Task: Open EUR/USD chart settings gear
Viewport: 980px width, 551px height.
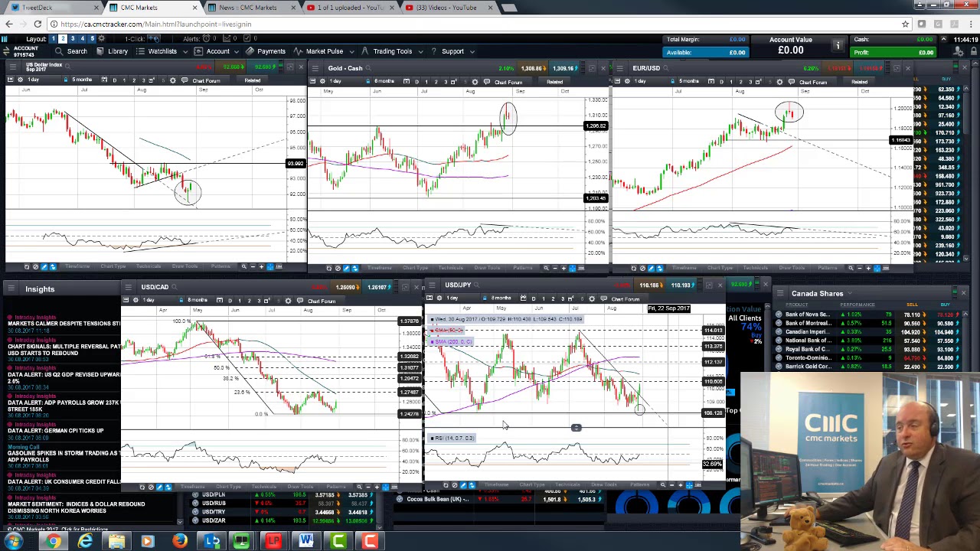Action: coord(779,83)
